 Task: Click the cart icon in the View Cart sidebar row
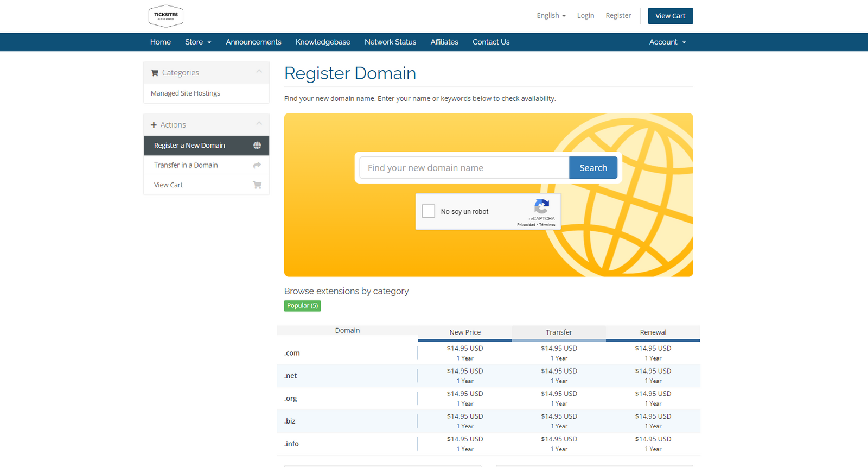(257, 185)
